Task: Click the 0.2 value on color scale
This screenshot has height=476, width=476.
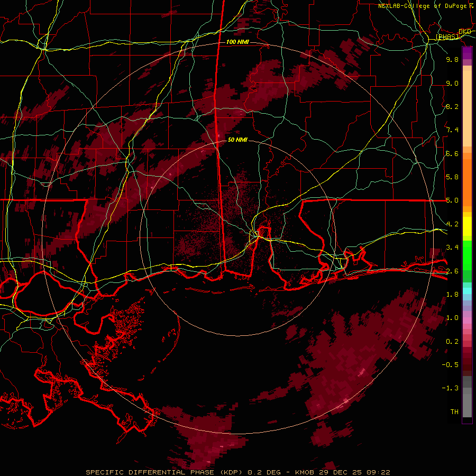Action: point(452,342)
